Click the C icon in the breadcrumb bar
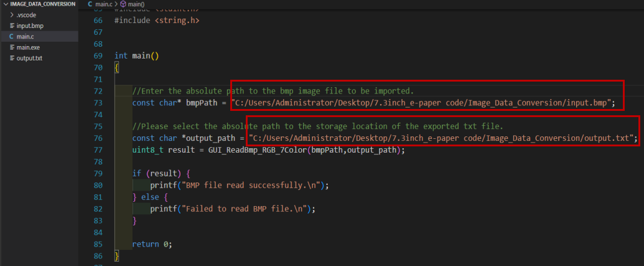The height and width of the screenshot is (266, 644). [90, 4]
